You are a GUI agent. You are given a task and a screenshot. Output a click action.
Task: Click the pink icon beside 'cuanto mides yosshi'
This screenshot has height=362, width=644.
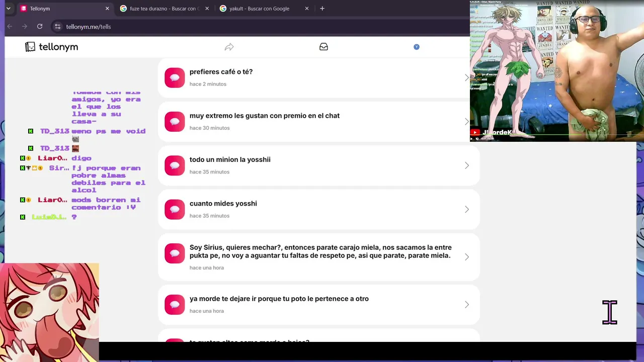175,209
